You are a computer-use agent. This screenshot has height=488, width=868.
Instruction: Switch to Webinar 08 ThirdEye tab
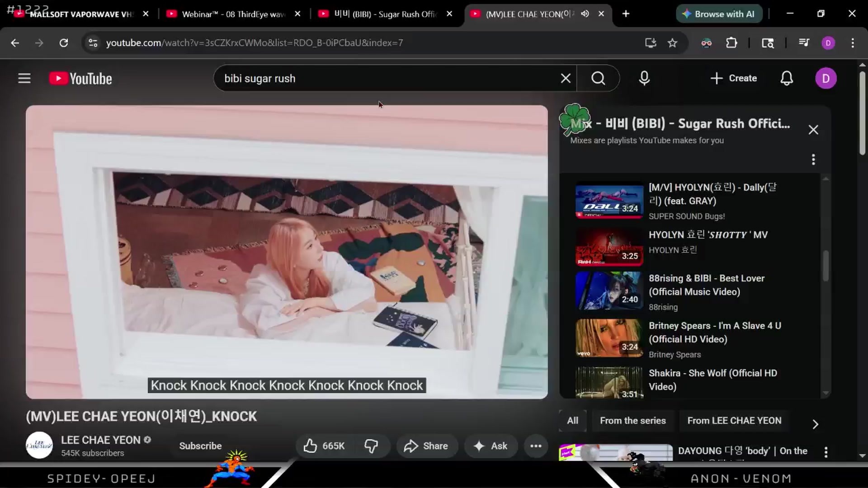(x=233, y=14)
